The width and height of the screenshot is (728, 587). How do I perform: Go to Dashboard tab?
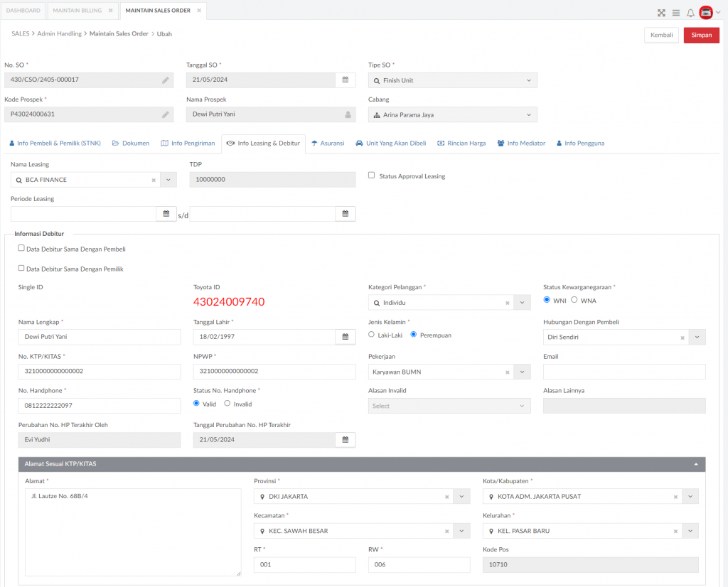tap(23, 10)
